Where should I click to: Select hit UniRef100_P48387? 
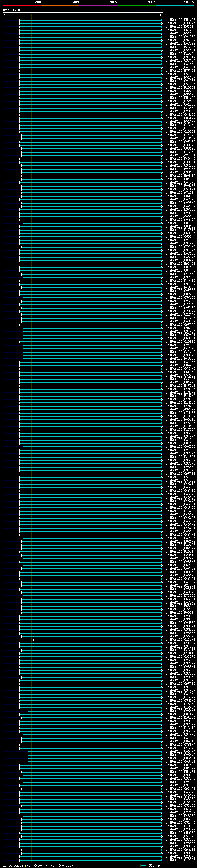pos(180,321)
